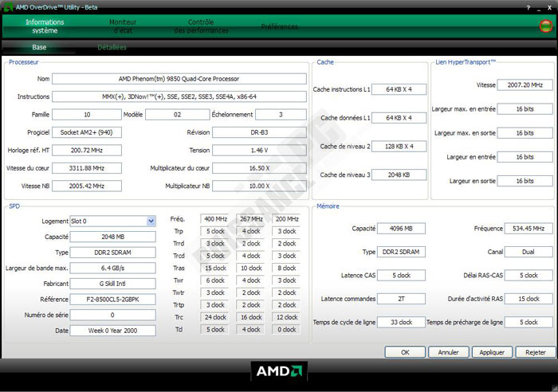Click the red-green status indicator icon
Screen dimensions: 558x392
tap(545, 25)
